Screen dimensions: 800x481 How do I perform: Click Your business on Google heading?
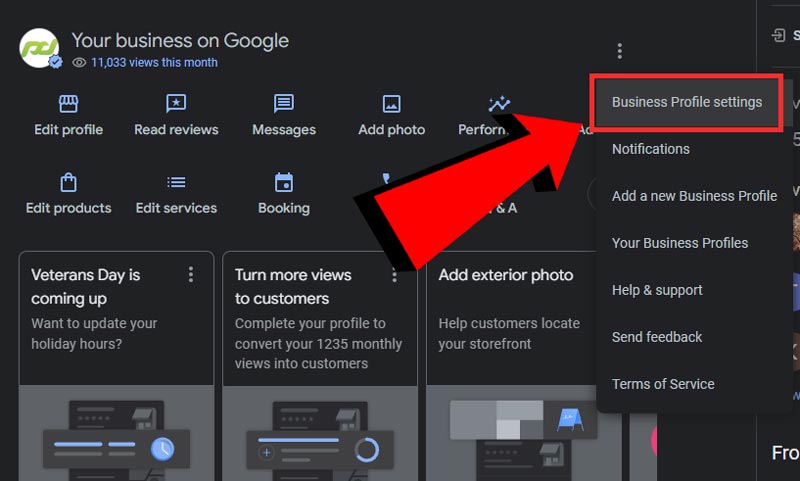tap(180, 40)
